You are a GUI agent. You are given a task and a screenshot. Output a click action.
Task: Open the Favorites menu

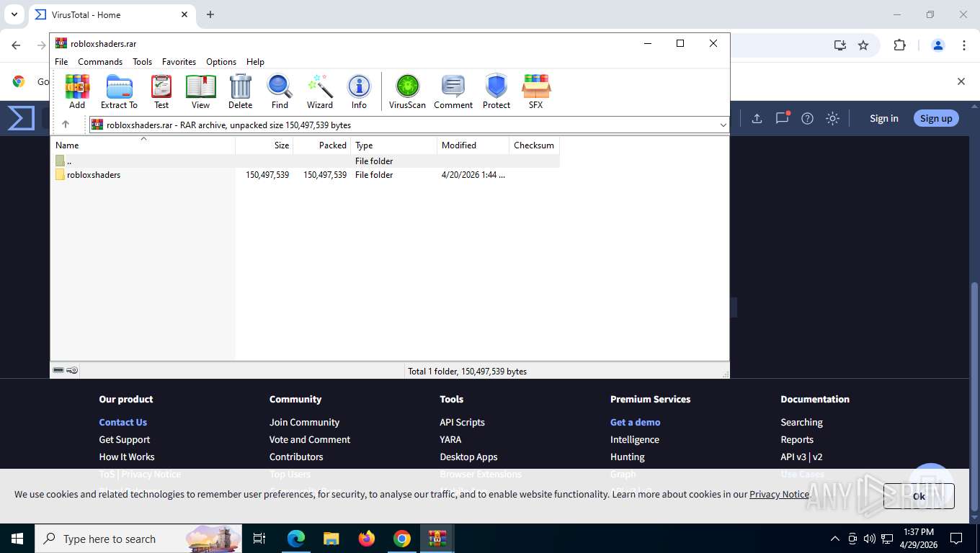pos(179,62)
